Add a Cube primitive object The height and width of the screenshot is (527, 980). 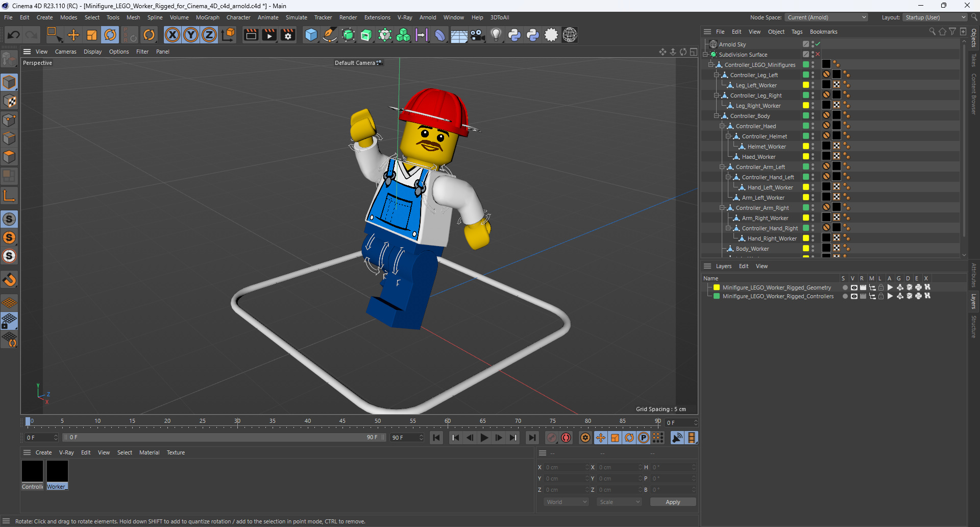click(x=311, y=35)
